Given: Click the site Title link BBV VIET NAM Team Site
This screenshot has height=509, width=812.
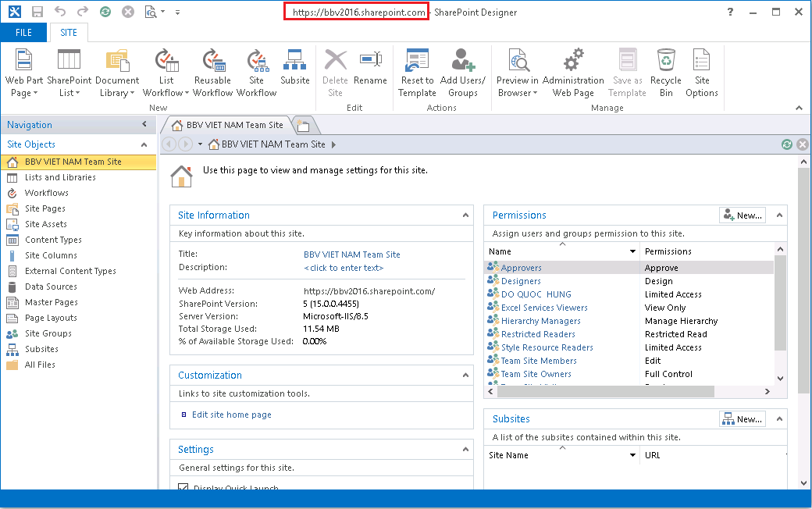Looking at the screenshot, I should pyautogui.click(x=351, y=255).
